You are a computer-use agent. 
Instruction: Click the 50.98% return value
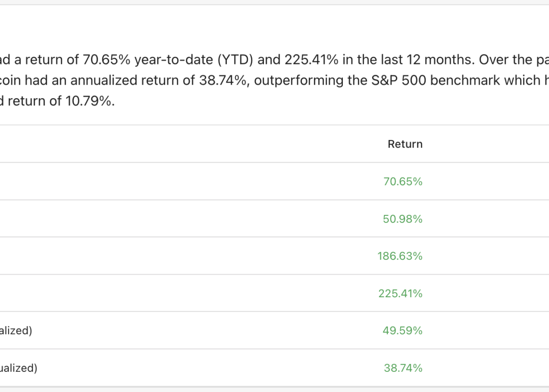pos(403,219)
